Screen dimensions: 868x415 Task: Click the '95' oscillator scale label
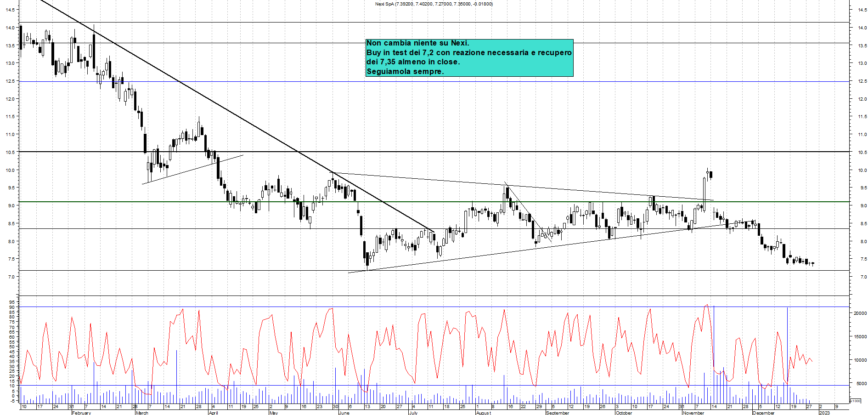pyautogui.click(x=11, y=302)
